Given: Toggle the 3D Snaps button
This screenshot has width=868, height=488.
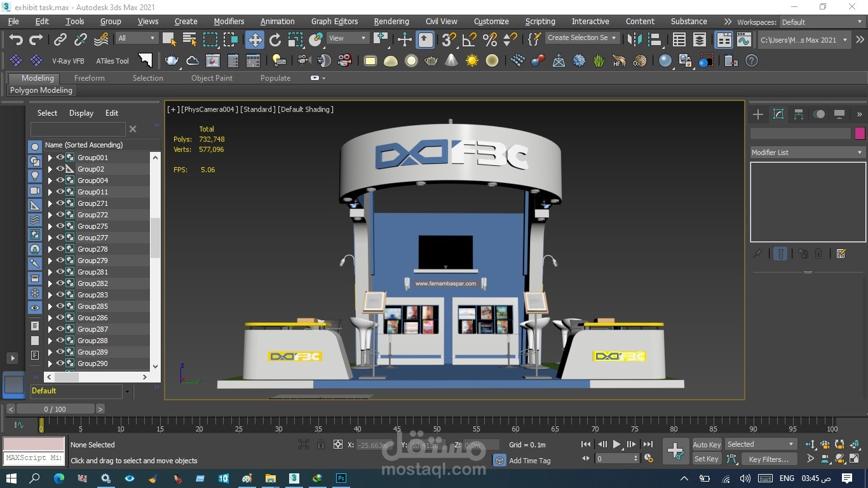Looking at the screenshot, I should pyautogui.click(x=449, y=40).
